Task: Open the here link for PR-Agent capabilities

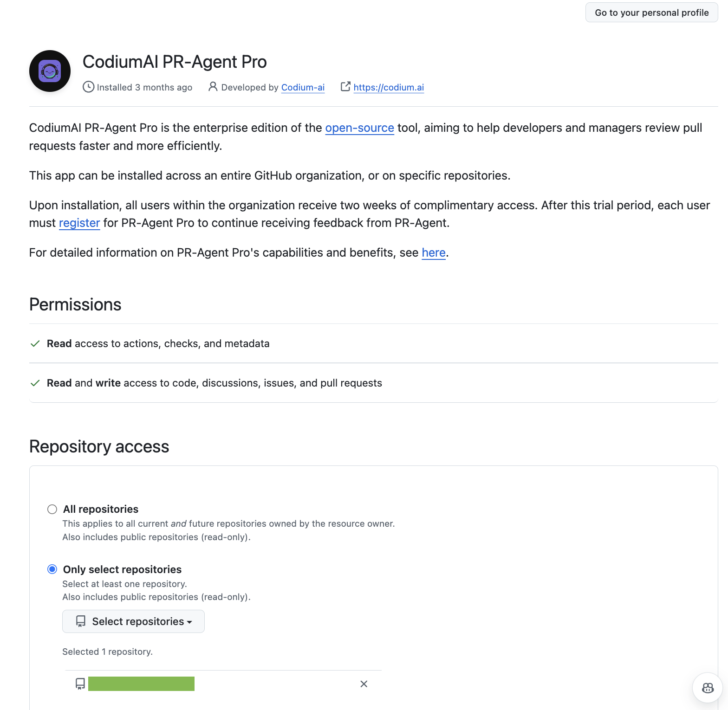Action: tap(433, 252)
